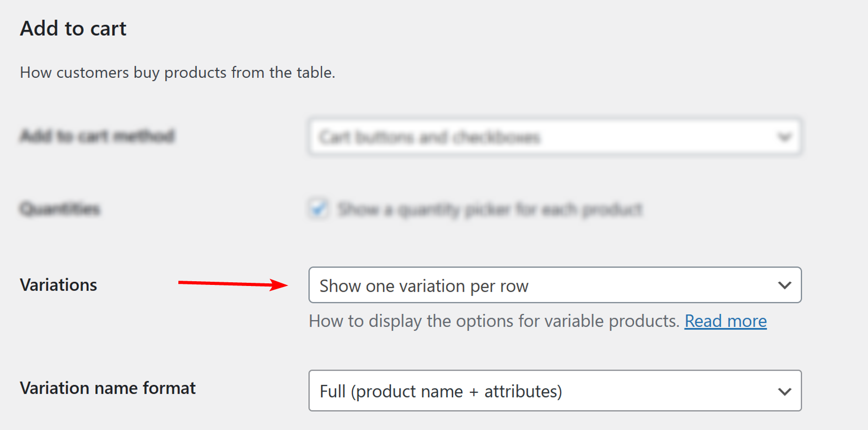Image resolution: width=868 pixels, height=430 pixels.
Task: Click the Read more hyperlink about variable products
Action: point(725,321)
